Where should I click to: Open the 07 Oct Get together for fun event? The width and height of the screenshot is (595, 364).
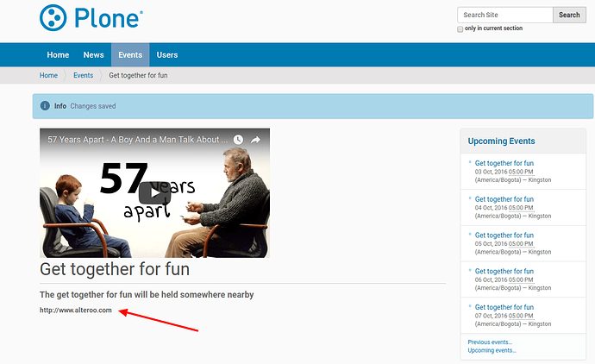504,307
